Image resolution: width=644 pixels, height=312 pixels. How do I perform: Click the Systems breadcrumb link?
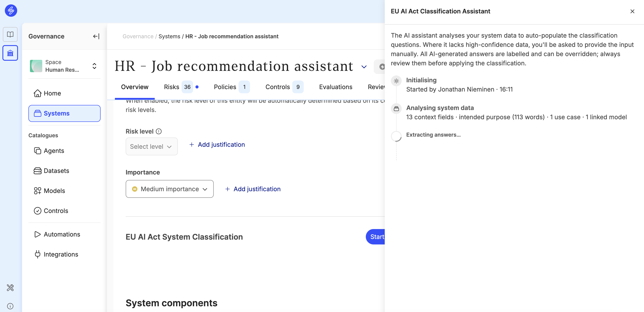click(x=169, y=37)
